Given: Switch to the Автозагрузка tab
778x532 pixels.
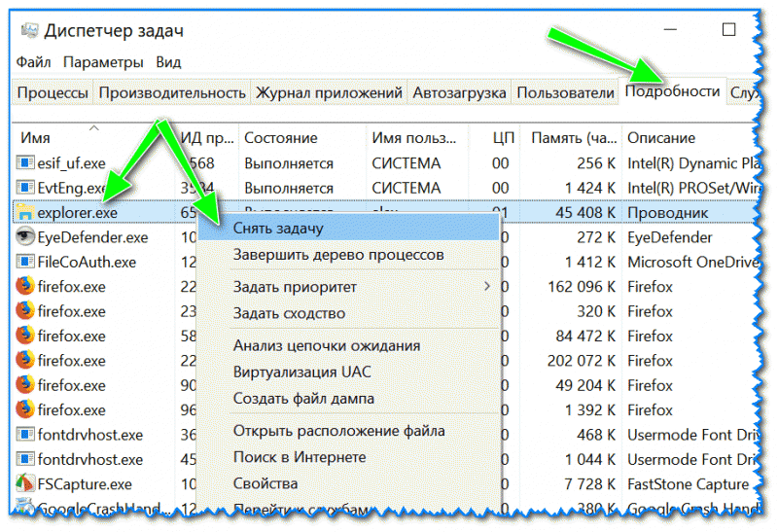Looking at the screenshot, I should (459, 92).
